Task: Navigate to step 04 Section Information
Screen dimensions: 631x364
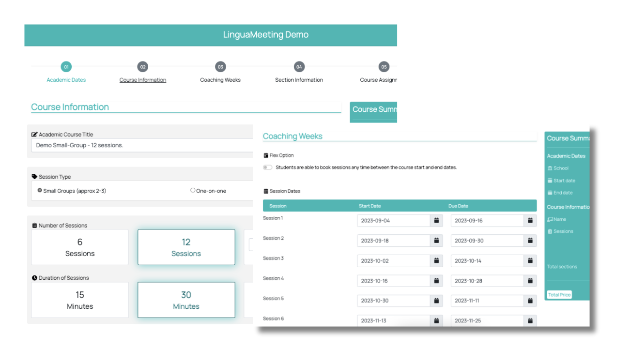Action: (x=299, y=67)
